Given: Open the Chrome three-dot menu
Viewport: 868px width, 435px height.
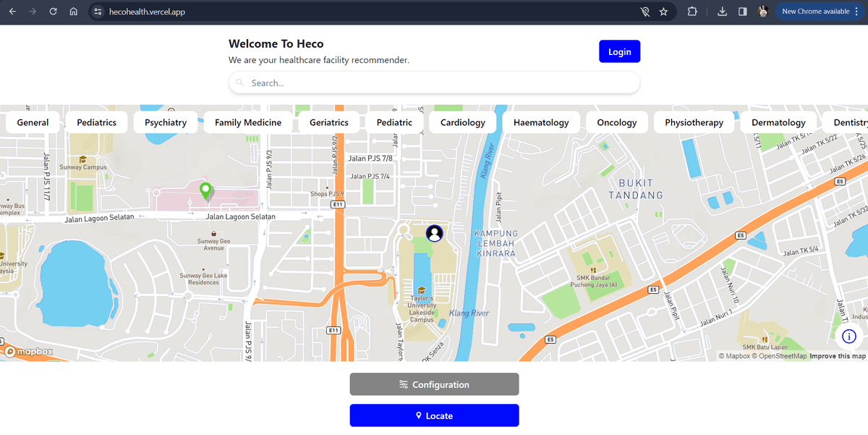Looking at the screenshot, I should 857,12.
